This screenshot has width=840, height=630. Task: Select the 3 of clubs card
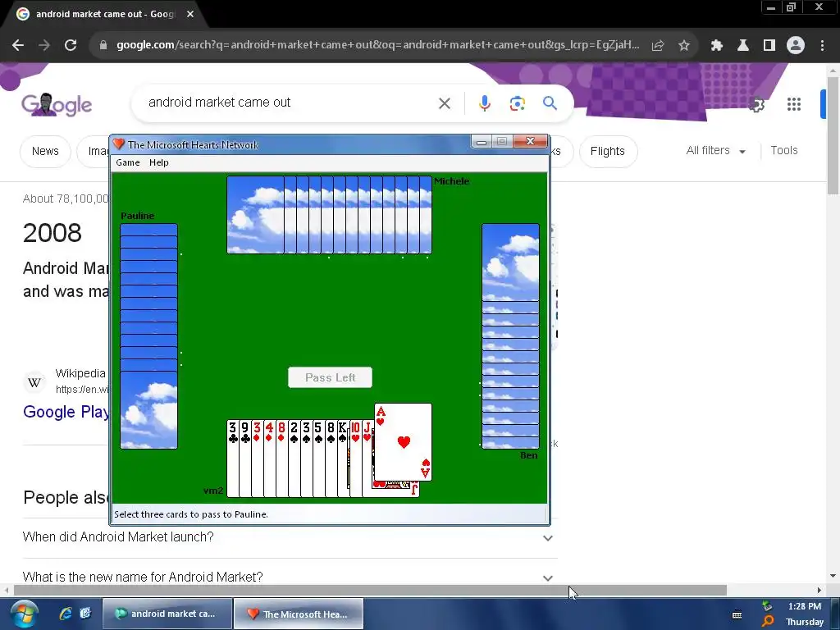(x=232, y=458)
